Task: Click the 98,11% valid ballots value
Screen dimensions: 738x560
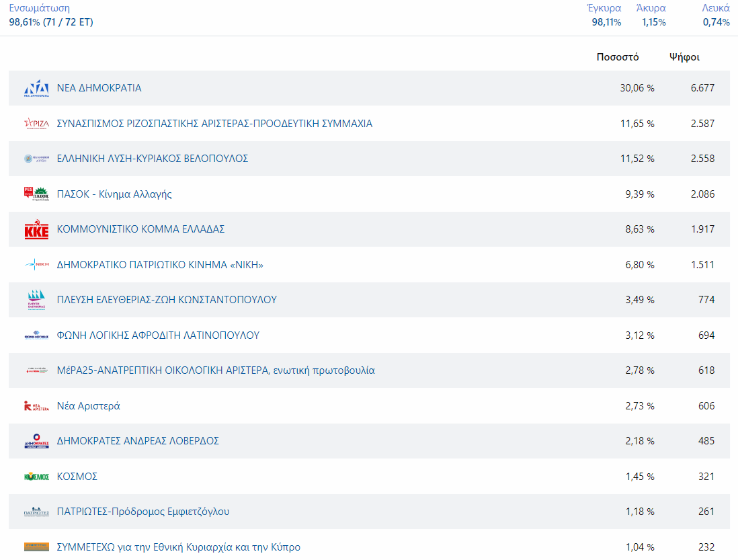Action: point(607,22)
